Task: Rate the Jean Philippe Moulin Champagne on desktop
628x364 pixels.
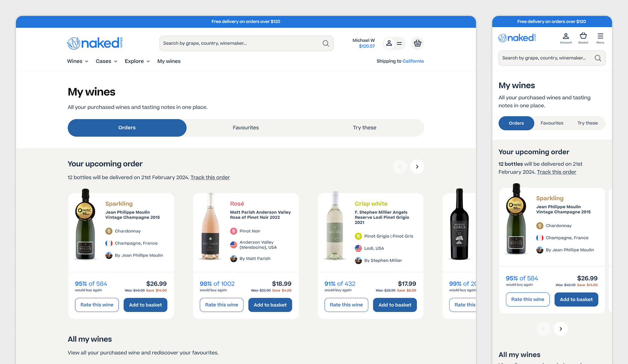Action: pos(97,305)
